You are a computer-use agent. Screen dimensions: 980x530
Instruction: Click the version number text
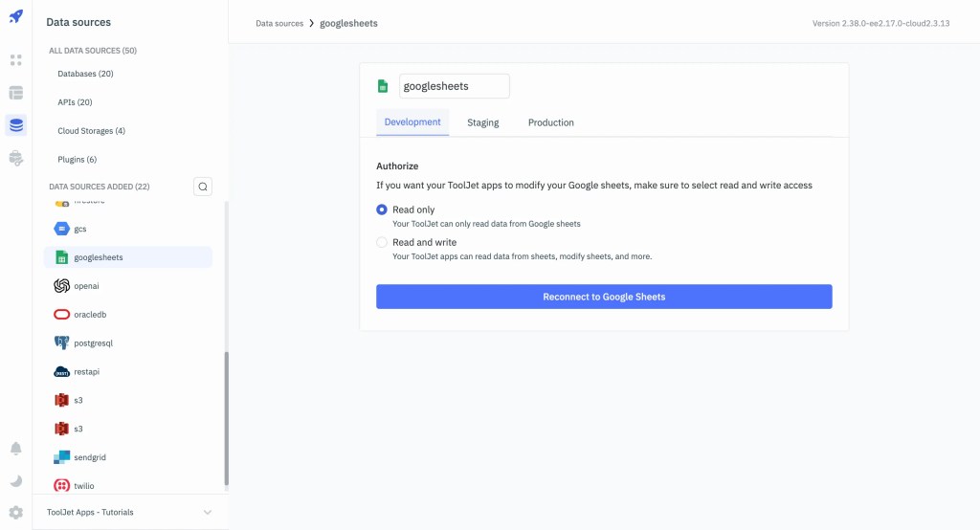click(880, 23)
